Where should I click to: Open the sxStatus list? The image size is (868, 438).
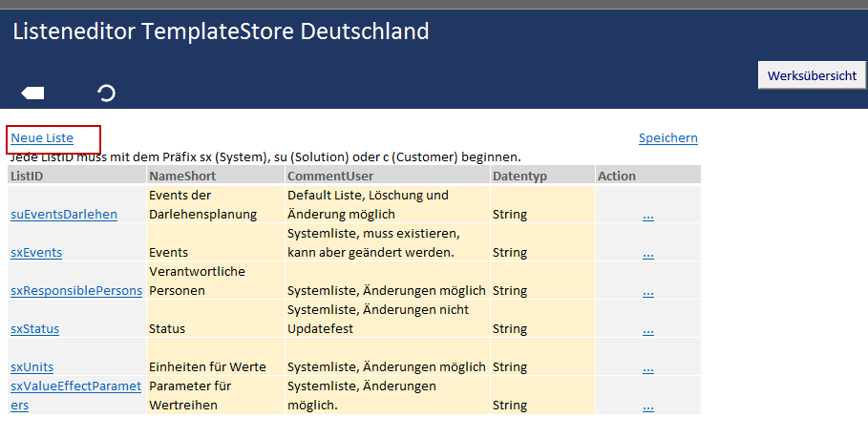(x=35, y=328)
